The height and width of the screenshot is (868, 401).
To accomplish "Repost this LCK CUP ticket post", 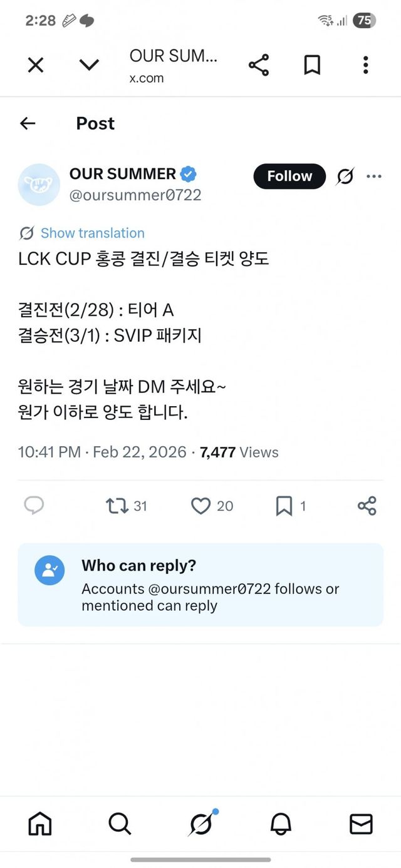I will click(117, 506).
